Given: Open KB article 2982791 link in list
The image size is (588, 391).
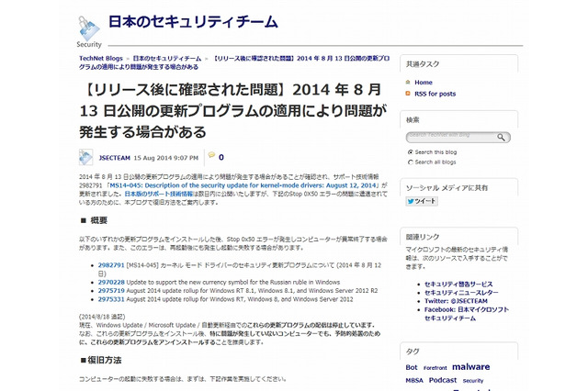Looking at the screenshot, I should point(111,265).
